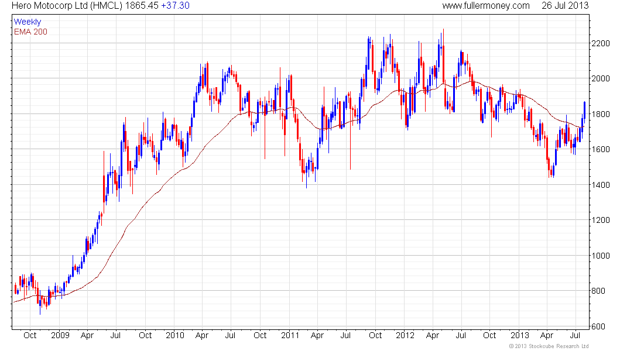Click the 26 Jul 2013 date label
Screen dimensions: 644x351
(x=565, y=6)
